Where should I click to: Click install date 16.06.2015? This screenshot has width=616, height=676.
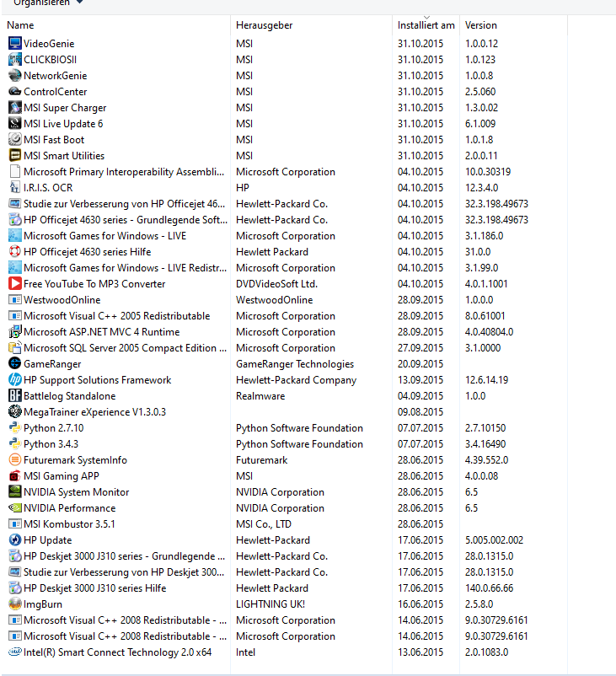[420, 604]
